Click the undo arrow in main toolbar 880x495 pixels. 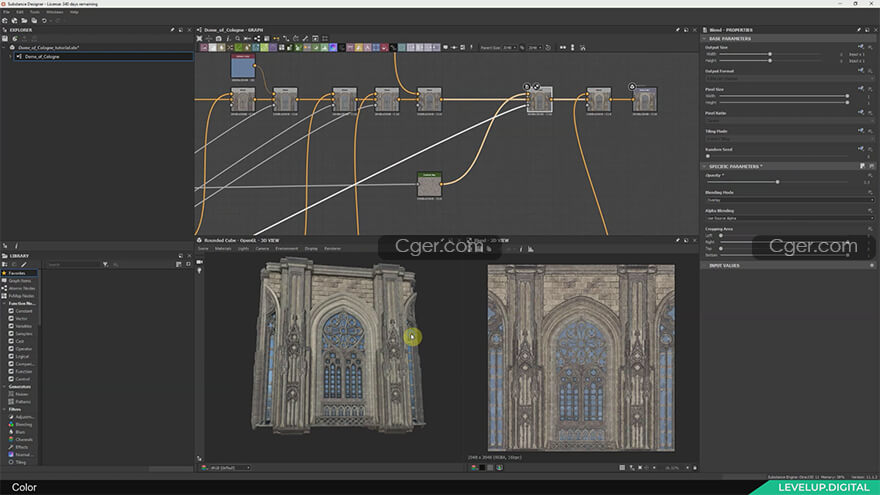coord(44,21)
